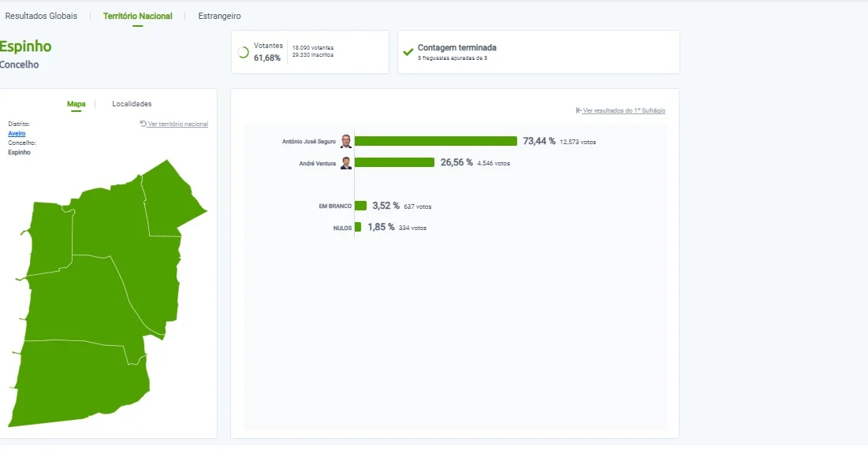This screenshot has height=453, width=868.
Task: Click the EM BRANCO votes bar
Action: 360,206
